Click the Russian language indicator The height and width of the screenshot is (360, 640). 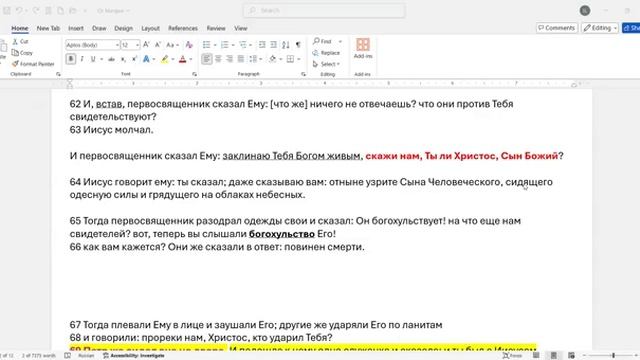[86, 356]
